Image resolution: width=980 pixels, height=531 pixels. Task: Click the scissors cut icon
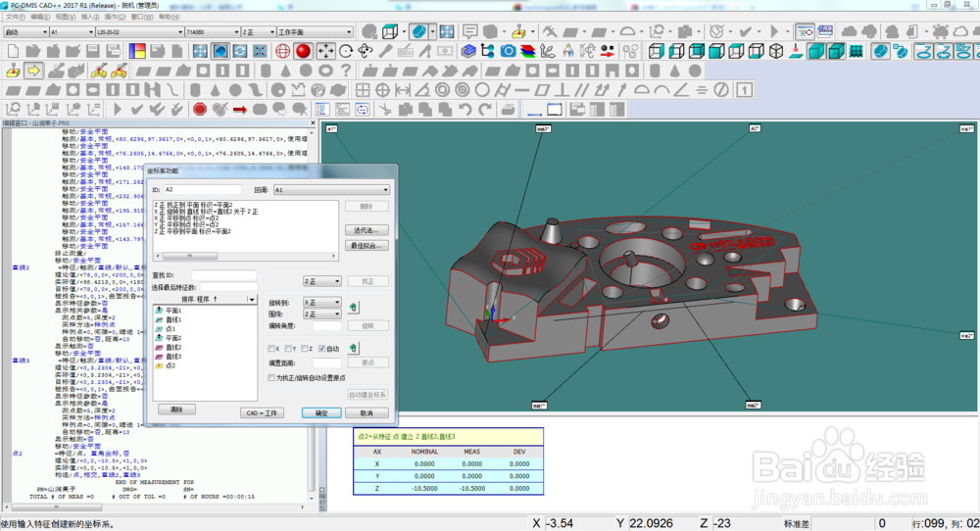[x=385, y=110]
